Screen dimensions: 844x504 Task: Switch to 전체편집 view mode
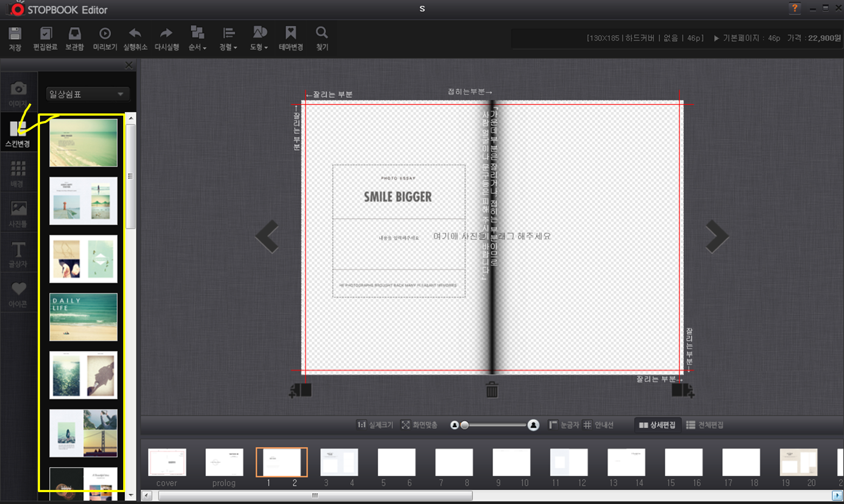(x=705, y=425)
